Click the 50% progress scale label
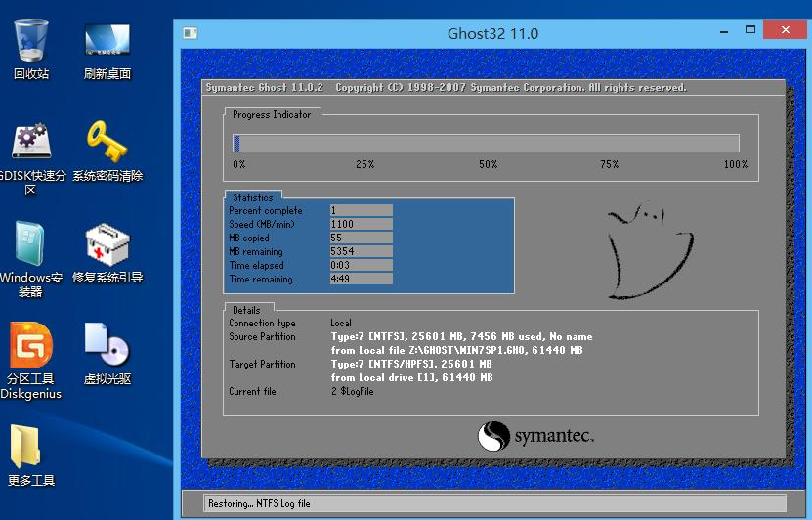 point(488,164)
